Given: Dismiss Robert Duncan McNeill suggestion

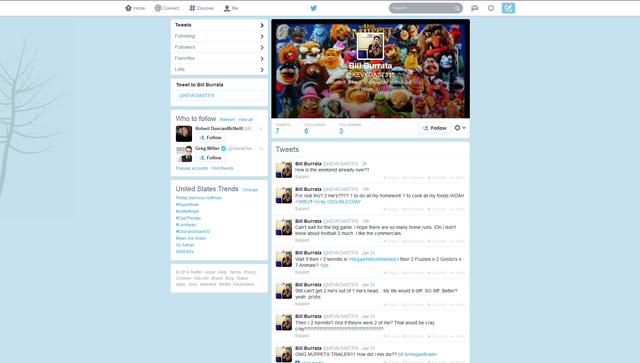Looking at the screenshot, I should click(x=260, y=129).
